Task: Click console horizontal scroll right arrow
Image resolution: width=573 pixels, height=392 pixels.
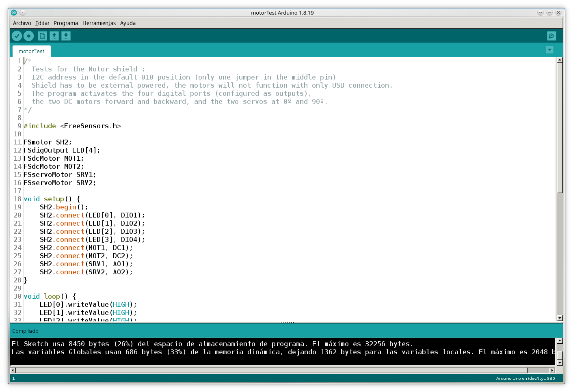Action: point(552,370)
